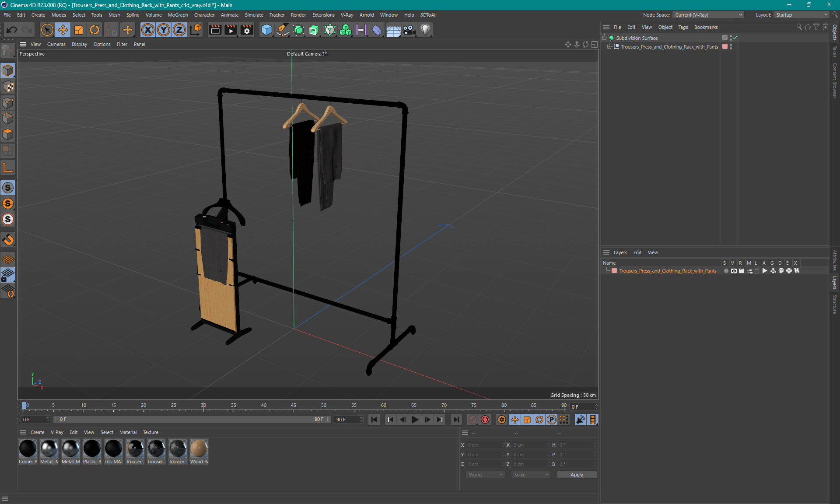Go to the end of animation
The image size is (840, 504).
click(456, 420)
